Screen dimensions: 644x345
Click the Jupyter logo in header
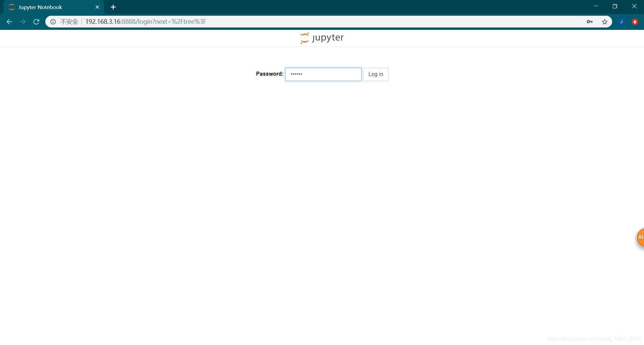tap(322, 38)
